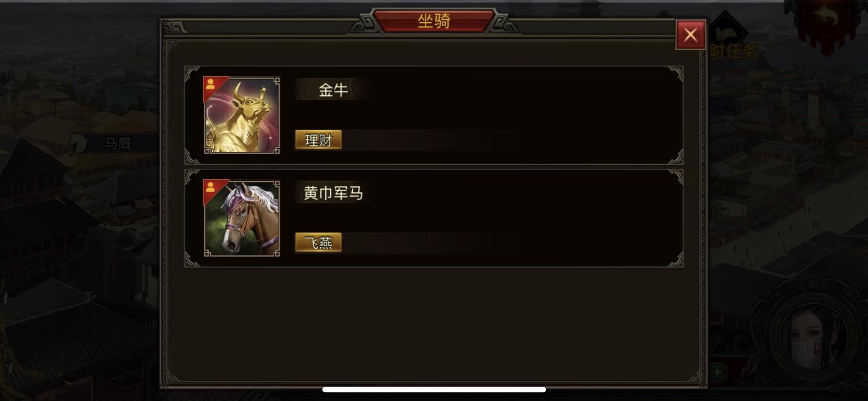Viewport: 868px width, 401px height.
Task: Tap the 理财 skill tag
Action: (x=319, y=140)
